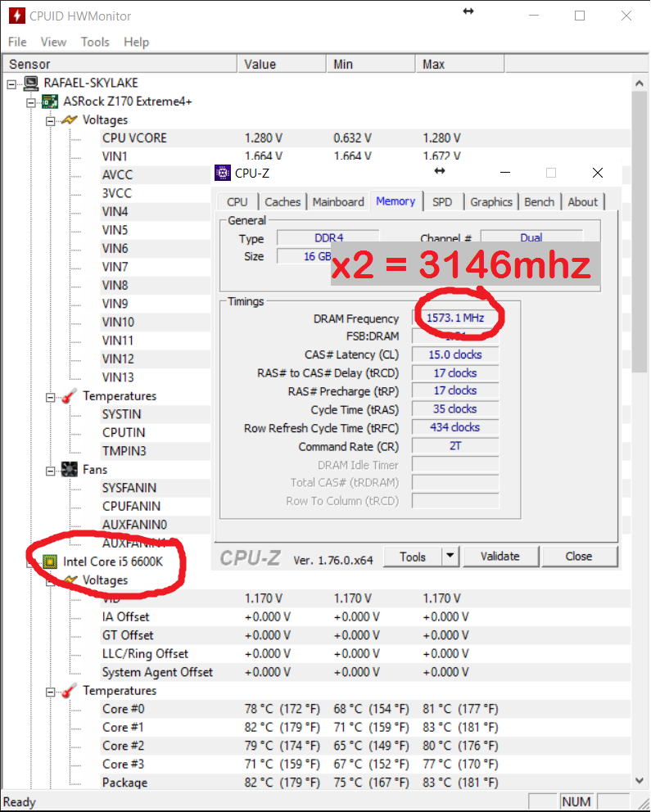Close the CPU-Z window with X
Screen dimensions: 651x812
(598, 173)
